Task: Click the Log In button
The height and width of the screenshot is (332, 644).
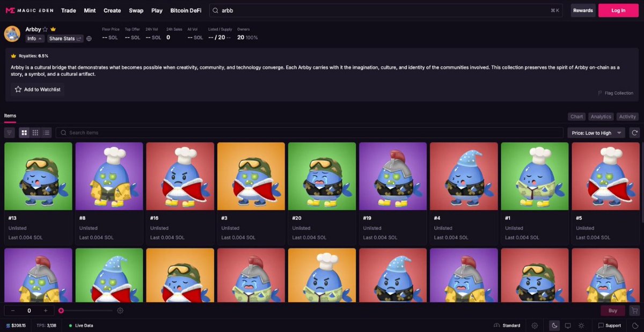Action: pyautogui.click(x=618, y=10)
